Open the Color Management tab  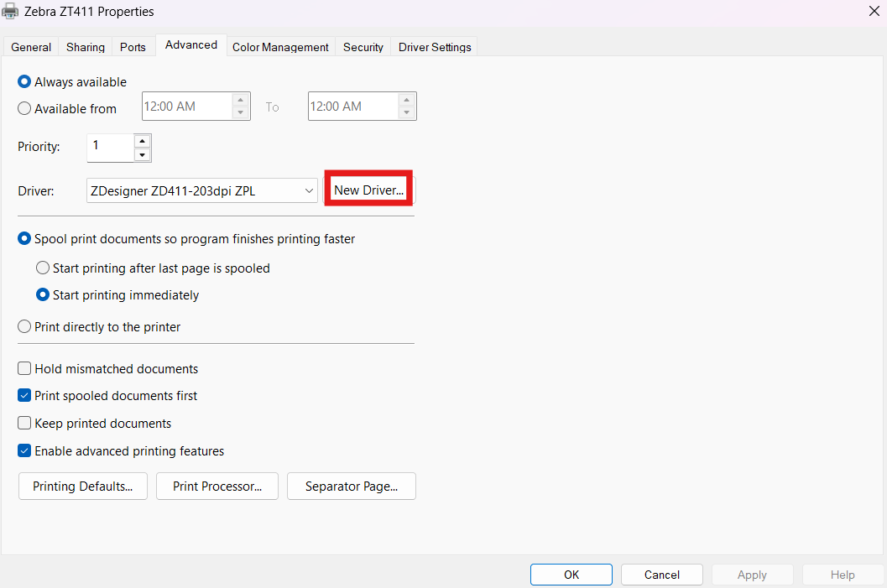(x=279, y=47)
